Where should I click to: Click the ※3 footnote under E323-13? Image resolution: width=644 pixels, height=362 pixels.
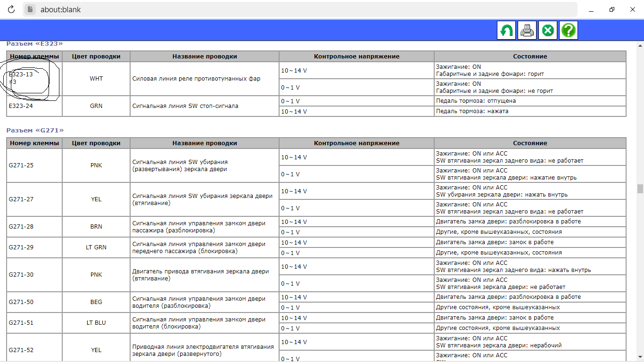click(13, 82)
